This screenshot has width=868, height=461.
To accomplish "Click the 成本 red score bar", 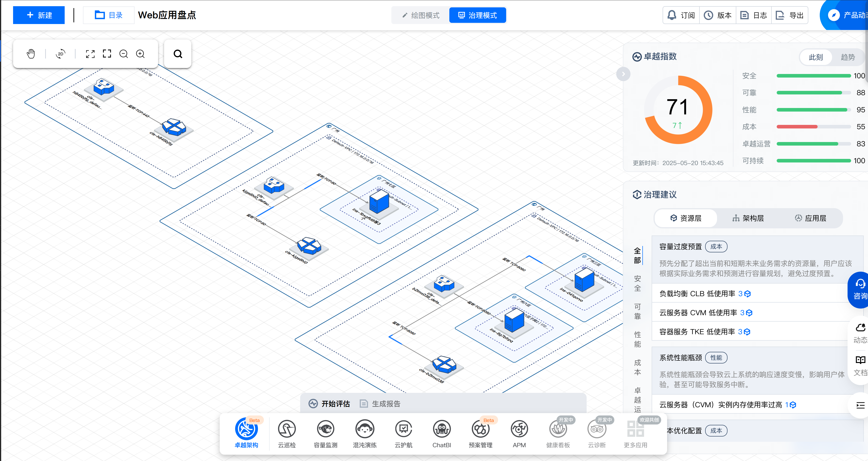I will pos(797,127).
